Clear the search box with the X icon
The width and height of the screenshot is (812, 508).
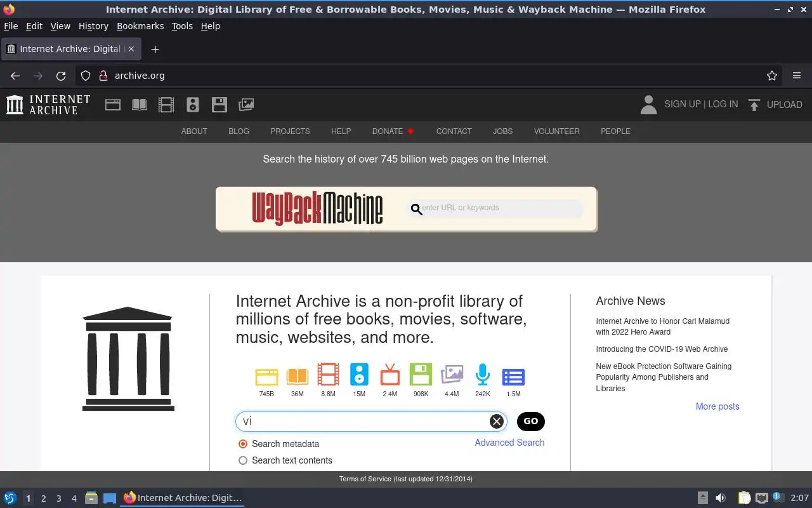(497, 421)
